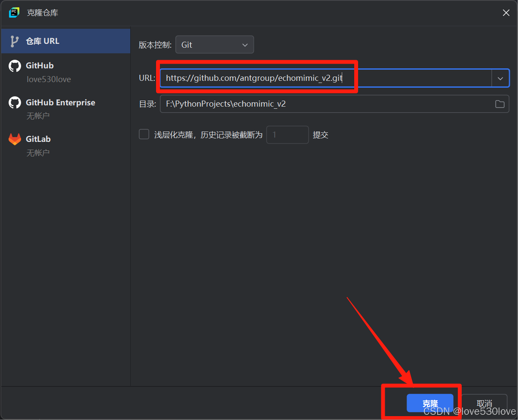
Task: Select GitLab in the sidebar
Action: (x=65, y=146)
